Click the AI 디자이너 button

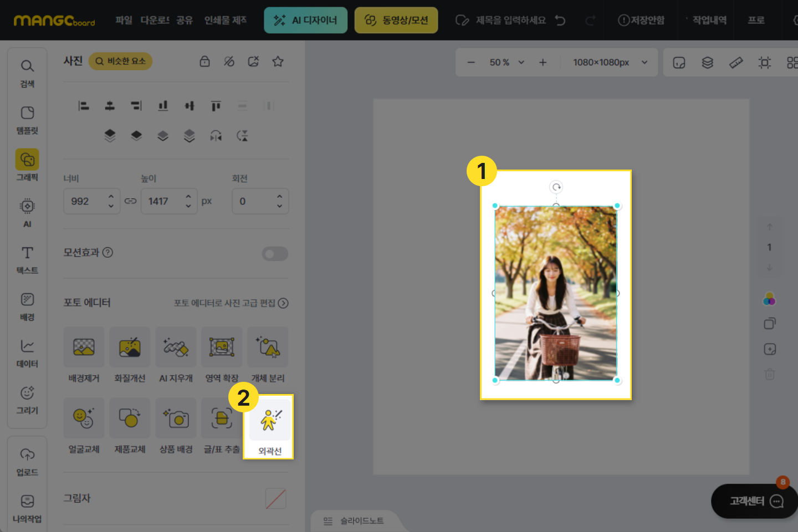[x=305, y=20]
